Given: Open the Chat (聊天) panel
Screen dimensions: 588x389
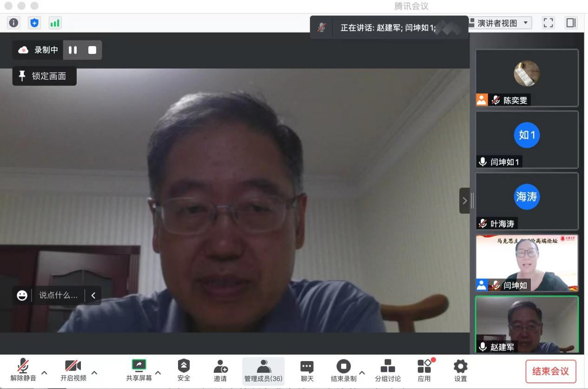Looking at the screenshot, I should click(x=307, y=371).
